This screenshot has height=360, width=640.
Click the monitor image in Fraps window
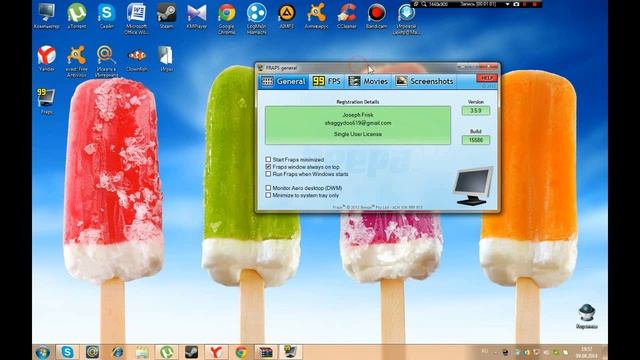473,186
